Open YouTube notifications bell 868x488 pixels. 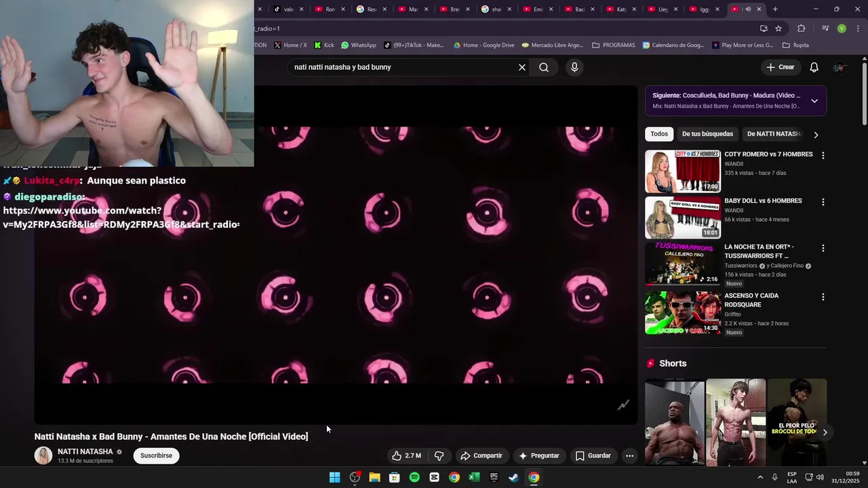click(814, 67)
